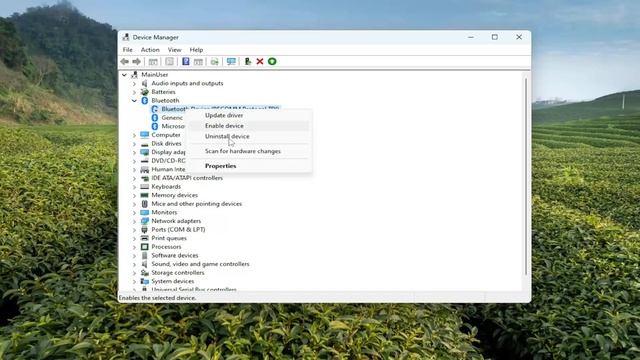Expand the Batteries category
The image size is (640, 360).
[x=134, y=92]
